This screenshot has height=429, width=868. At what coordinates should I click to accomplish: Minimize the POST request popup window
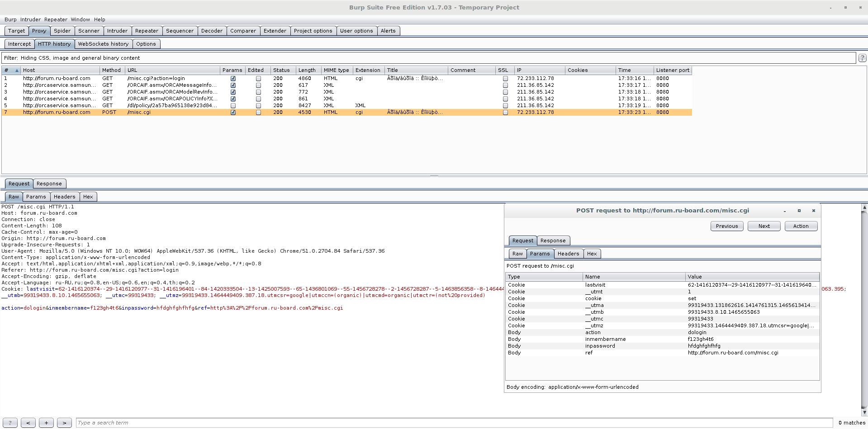click(x=785, y=211)
